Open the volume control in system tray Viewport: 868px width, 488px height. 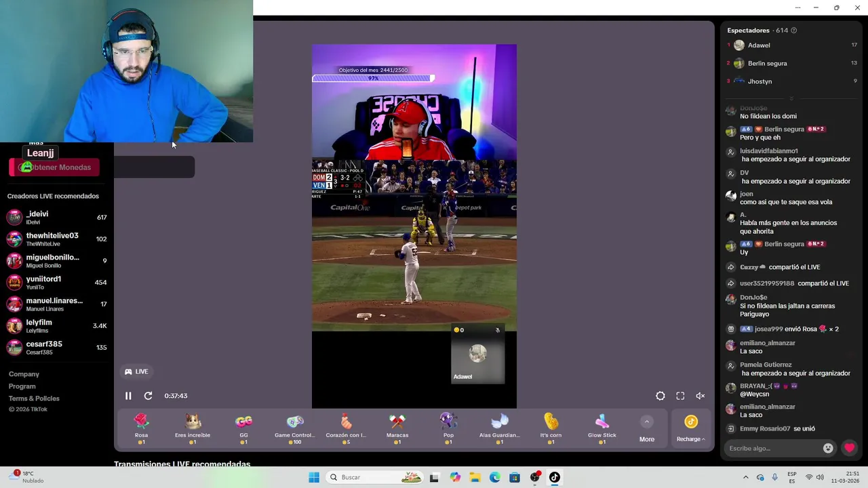point(819,477)
